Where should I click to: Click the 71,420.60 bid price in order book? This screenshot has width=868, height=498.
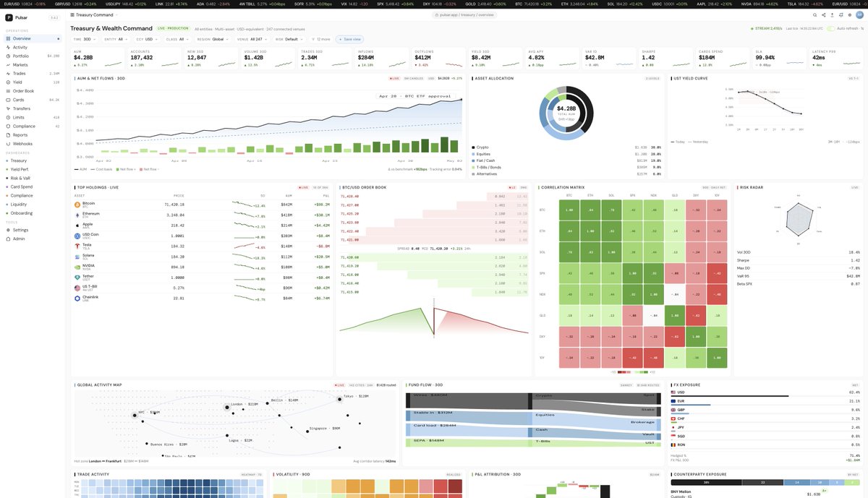350,257
